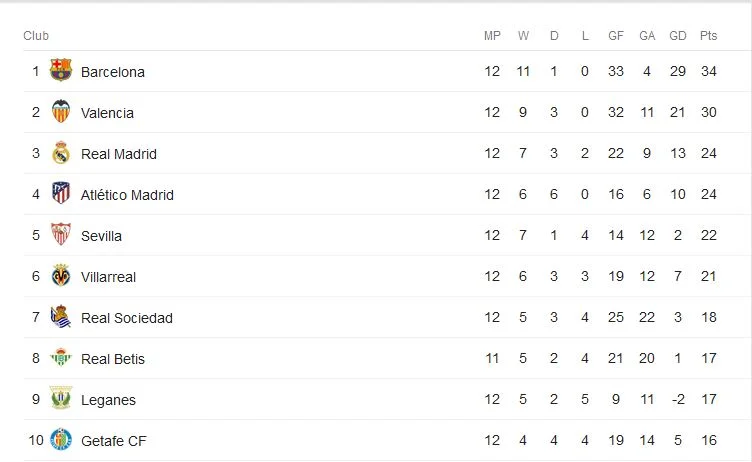Click Barcelona's 34 points value

[709, 72]
